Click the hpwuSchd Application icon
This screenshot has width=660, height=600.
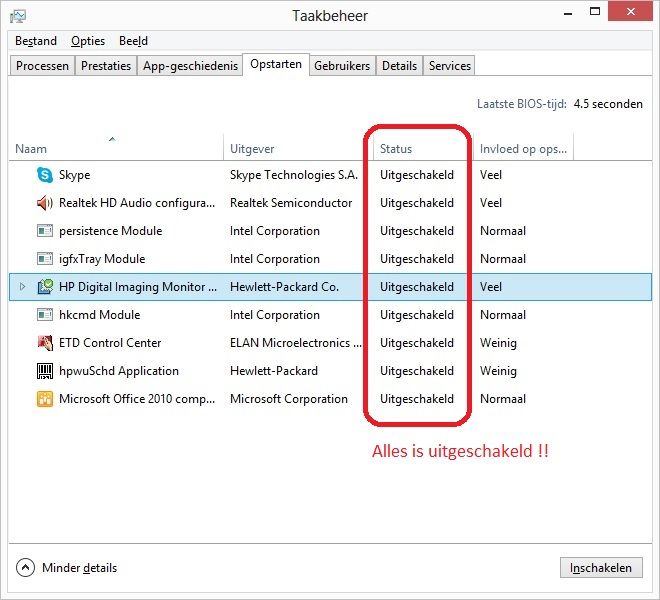(x=45, y=371)
